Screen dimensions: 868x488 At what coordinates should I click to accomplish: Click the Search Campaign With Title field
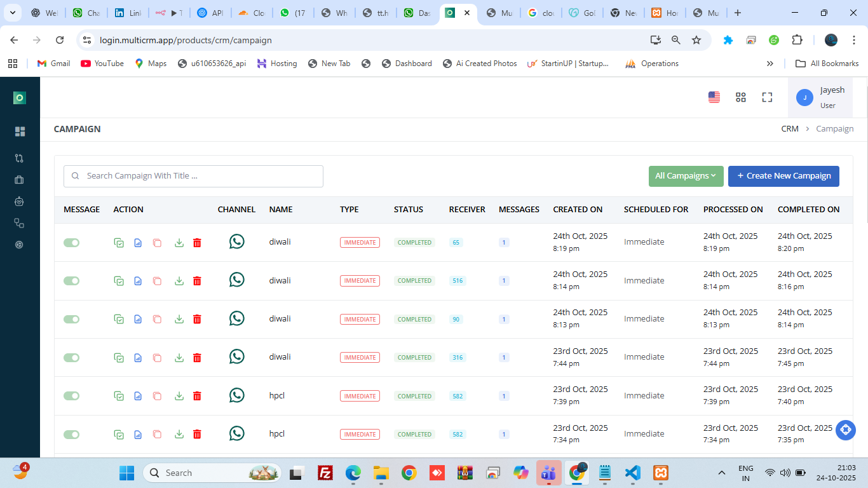pyautogui.click(x=193, y=176)
